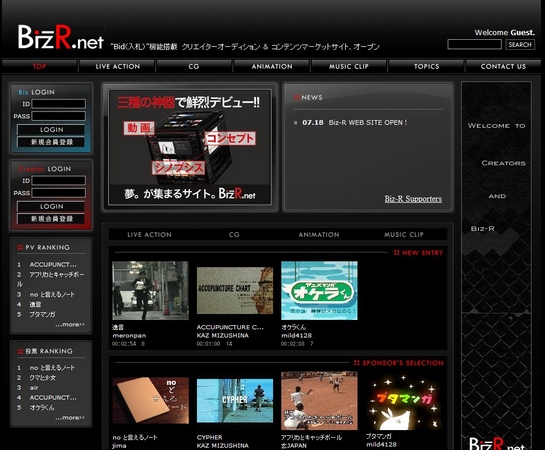Click 新規会員登録 in Biz LOGIN panel
Viewport: 545px width, 450px height.
[51, 142]
